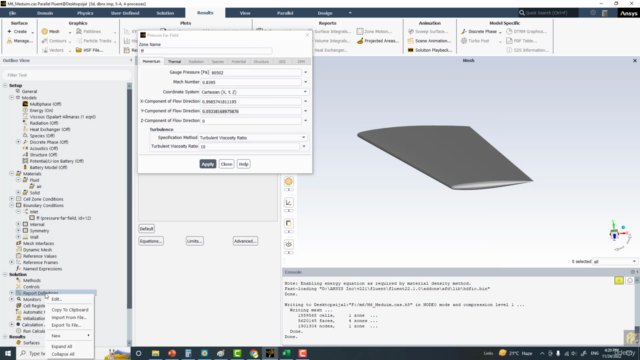Open the Pathlines graphics tool
The width and height of the screenshot is (640, 360).
(89, 31)
